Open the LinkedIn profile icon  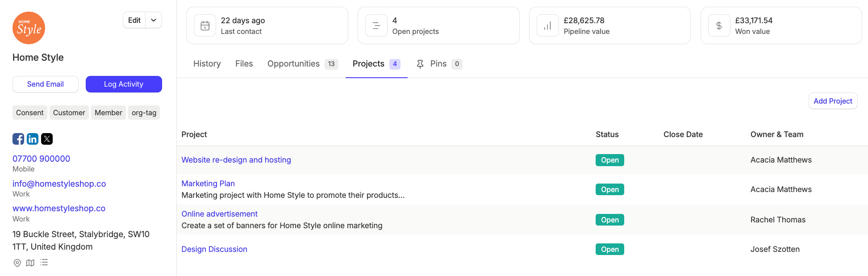33,139
